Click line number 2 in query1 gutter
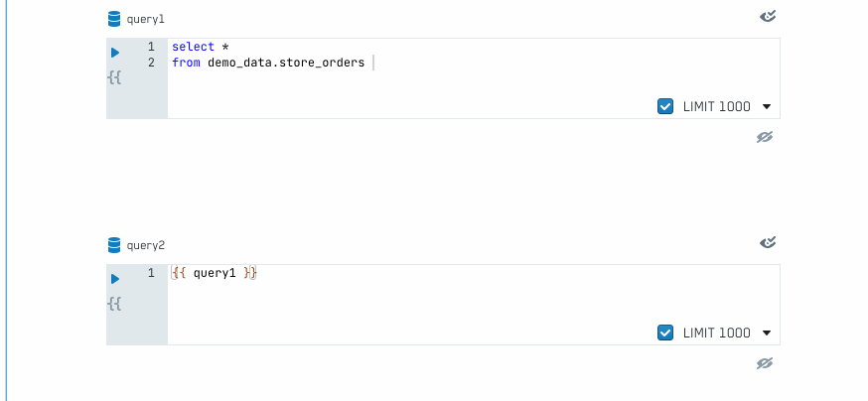Viewport: 868px width, 401px height. [x=151, y=63]
